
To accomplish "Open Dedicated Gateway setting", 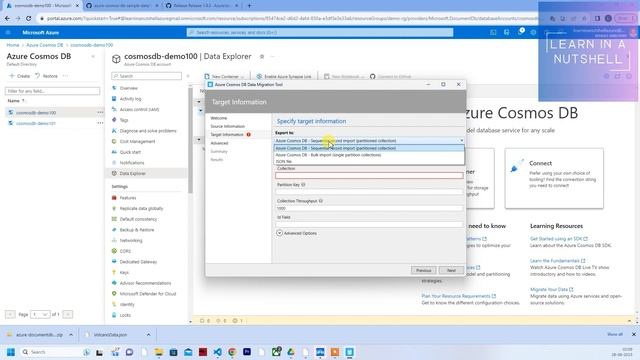I will pyautogui.click(x=138, y=262).
